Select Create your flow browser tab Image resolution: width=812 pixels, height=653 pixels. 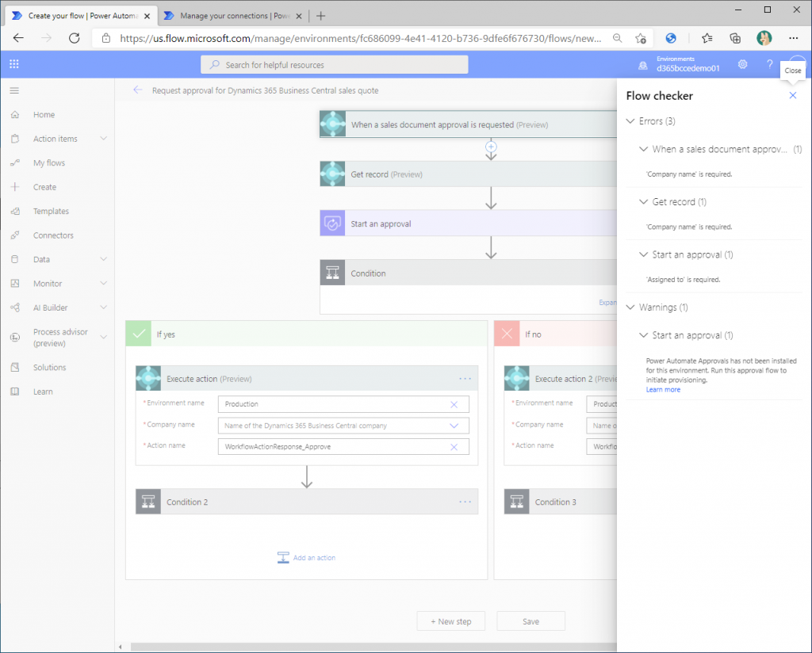point(82,16)
